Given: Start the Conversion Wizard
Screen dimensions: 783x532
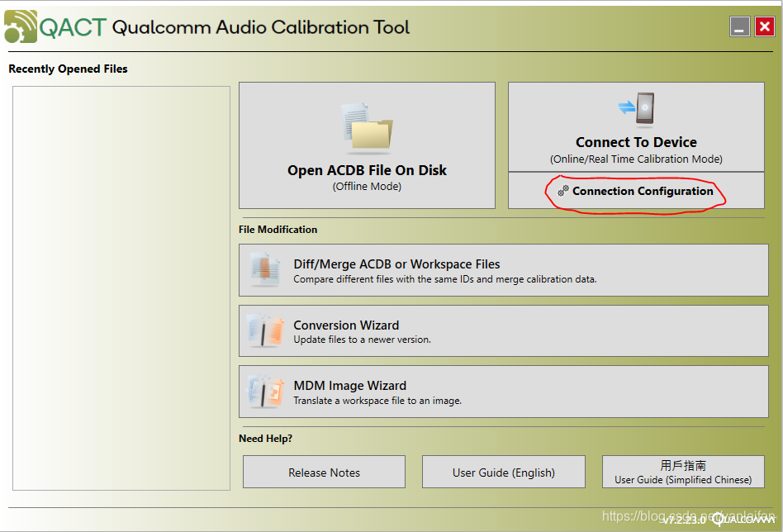Looking at the screenshot, I should point(503,331).
